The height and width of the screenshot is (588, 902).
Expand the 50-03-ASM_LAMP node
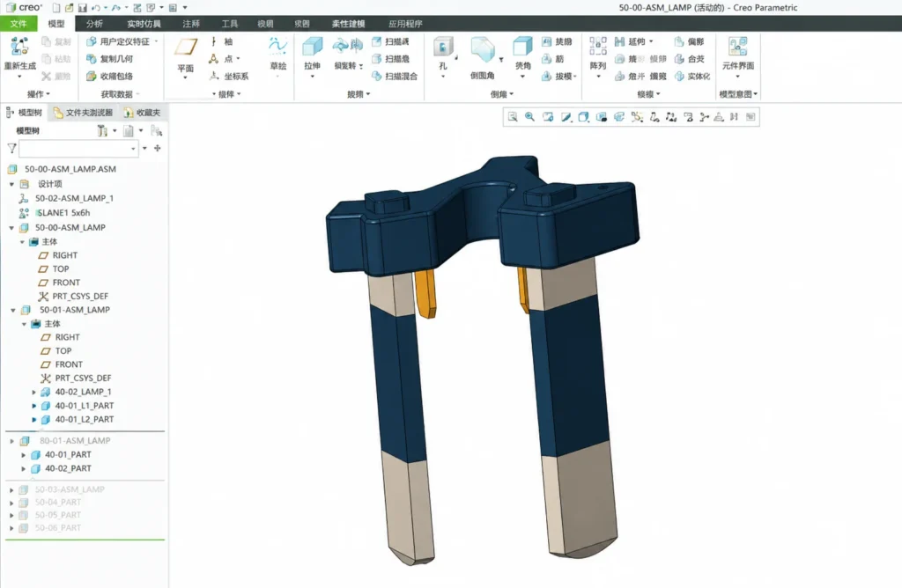tap(11, 490)
